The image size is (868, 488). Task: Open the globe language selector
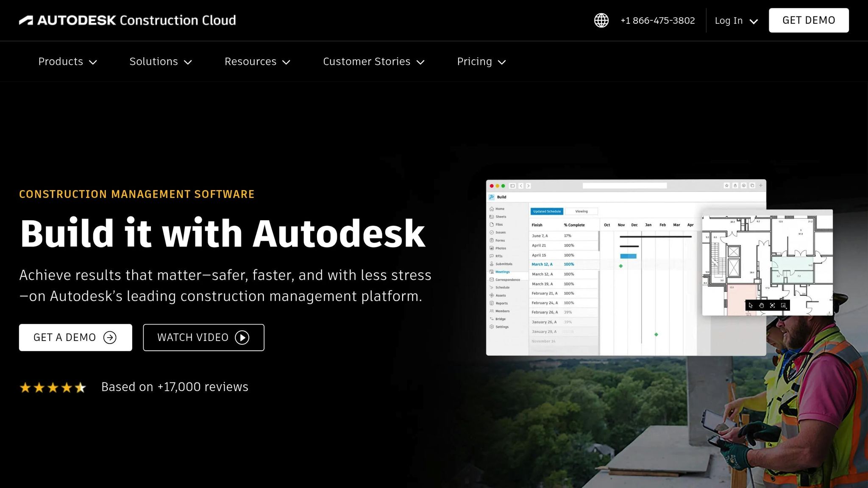601,20
